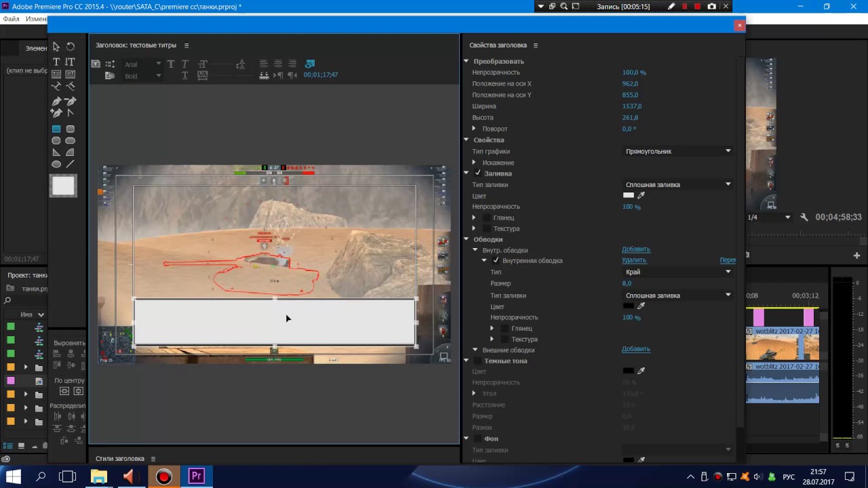Enable the Глянец checkbox under Заливка

tap(487, 218)
